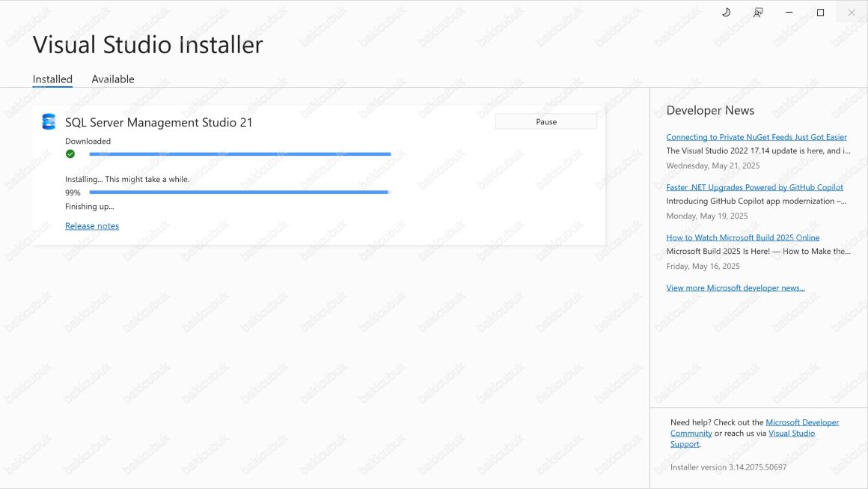Select the Installed tab
The width and height of the screenshot is (868, 489).
(52, 79)
